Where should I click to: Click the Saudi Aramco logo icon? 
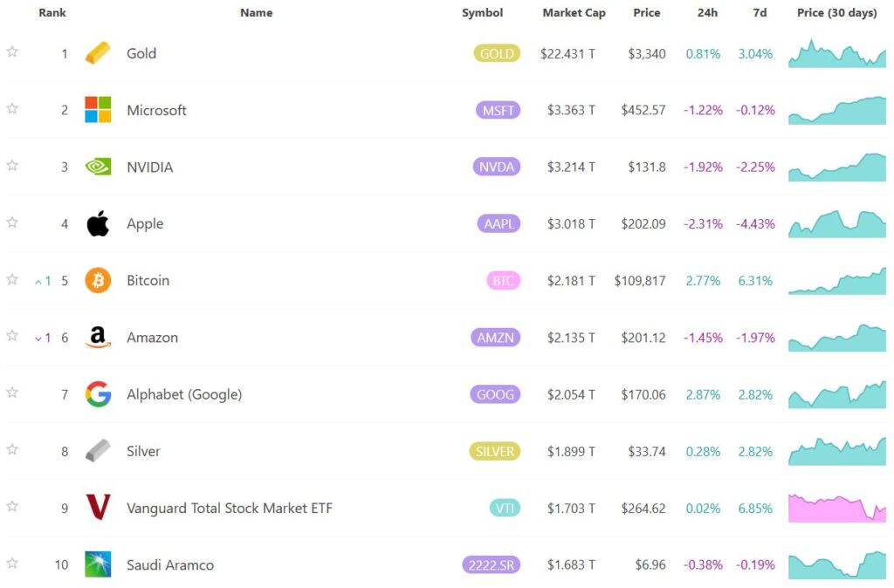click(98, 564)
